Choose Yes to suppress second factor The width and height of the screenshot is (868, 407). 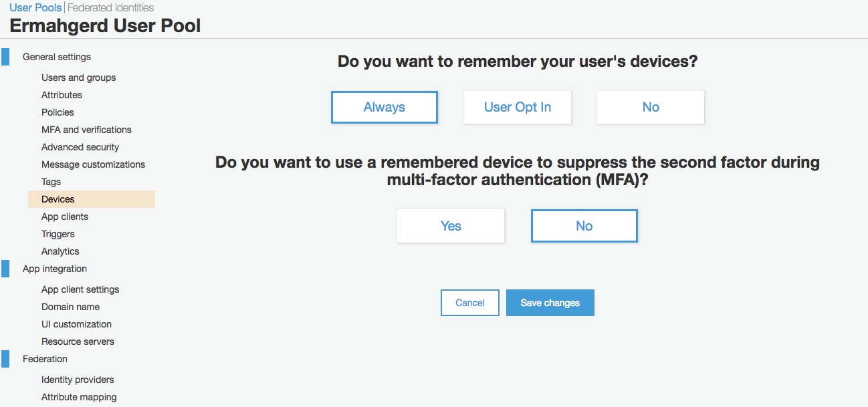point(451,226)
